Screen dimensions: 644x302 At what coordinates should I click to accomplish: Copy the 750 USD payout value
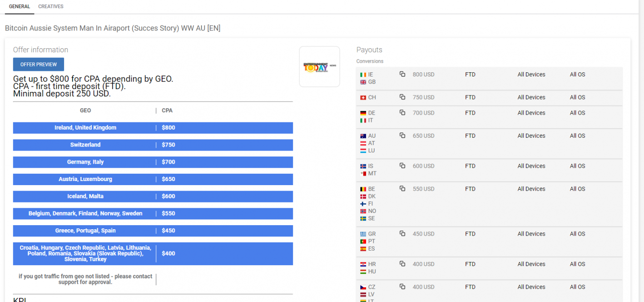[402, 97]
